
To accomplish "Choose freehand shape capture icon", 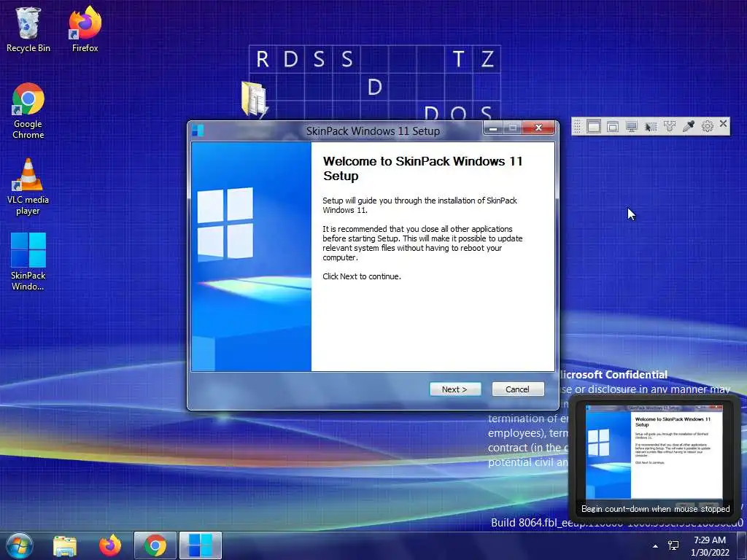I will 670,127.
